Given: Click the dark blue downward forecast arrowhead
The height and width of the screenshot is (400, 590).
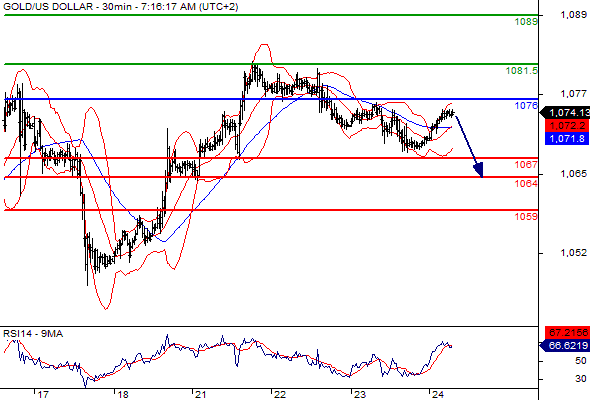Looking at the screenshot, I should [x=479, y=170].
